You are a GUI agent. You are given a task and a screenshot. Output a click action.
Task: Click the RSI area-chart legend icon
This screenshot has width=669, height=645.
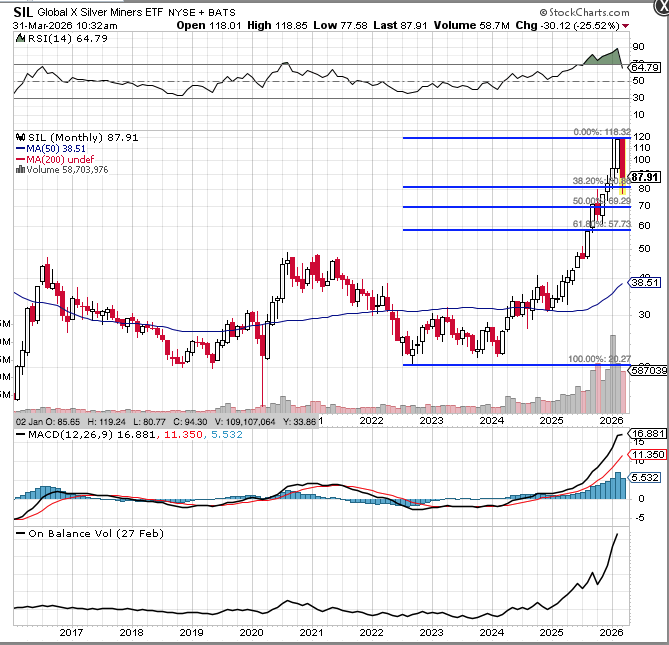tap(20, 38)
